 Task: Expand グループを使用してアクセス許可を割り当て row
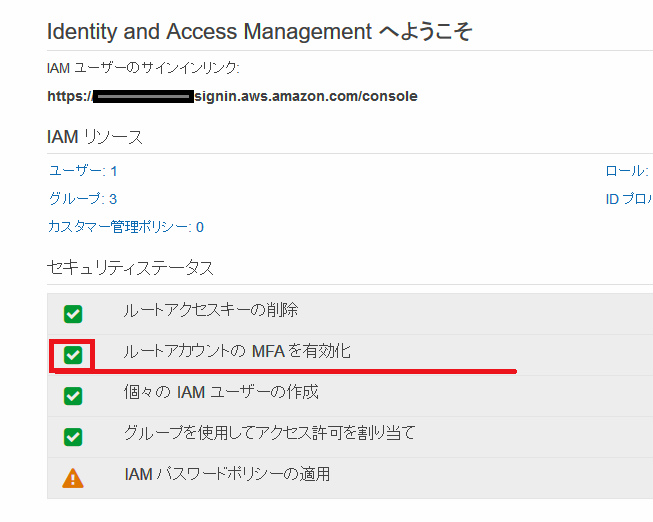(268, 433)
